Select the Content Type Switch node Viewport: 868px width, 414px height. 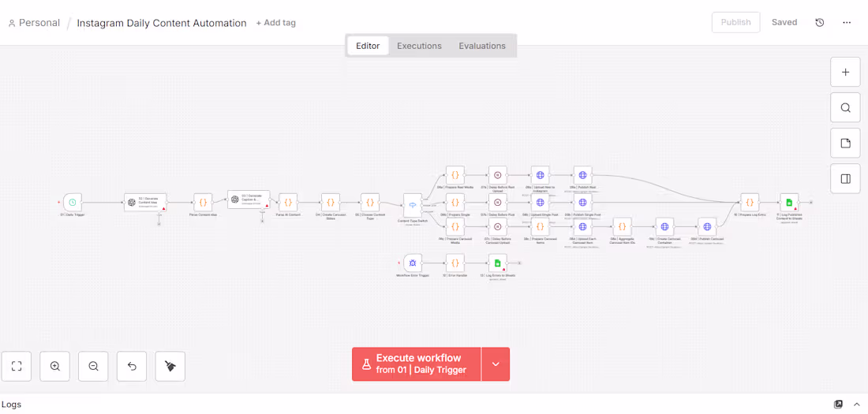point(413,205)
